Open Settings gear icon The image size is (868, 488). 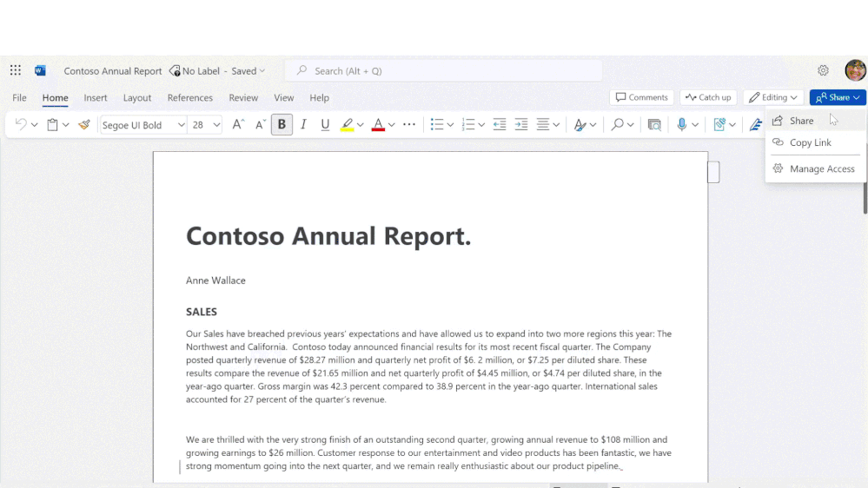point(823,70)
